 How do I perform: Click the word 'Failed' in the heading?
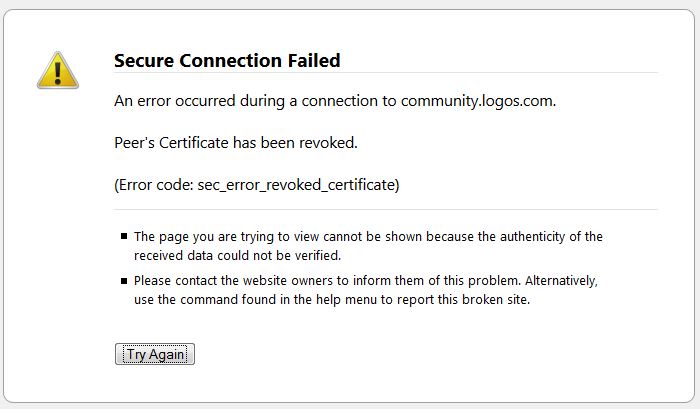pos(314,61)
